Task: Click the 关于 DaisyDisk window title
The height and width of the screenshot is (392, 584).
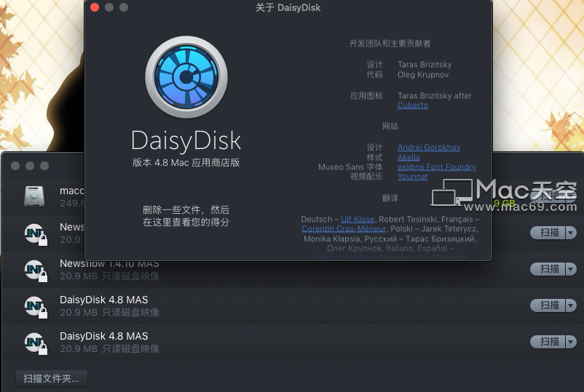Action: pyautogui.click(x=288, y=8)
